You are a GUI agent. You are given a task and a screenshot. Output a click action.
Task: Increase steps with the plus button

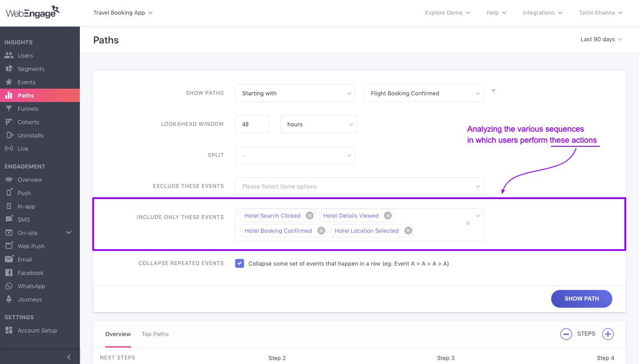point(608,334)
